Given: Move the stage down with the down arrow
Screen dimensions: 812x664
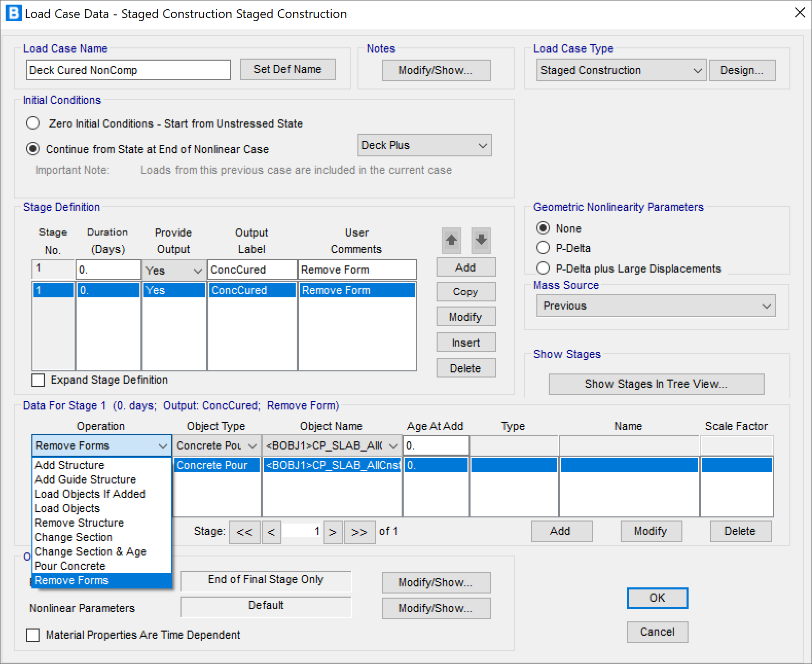Looking at the screenshot, I should click(481, 240).
